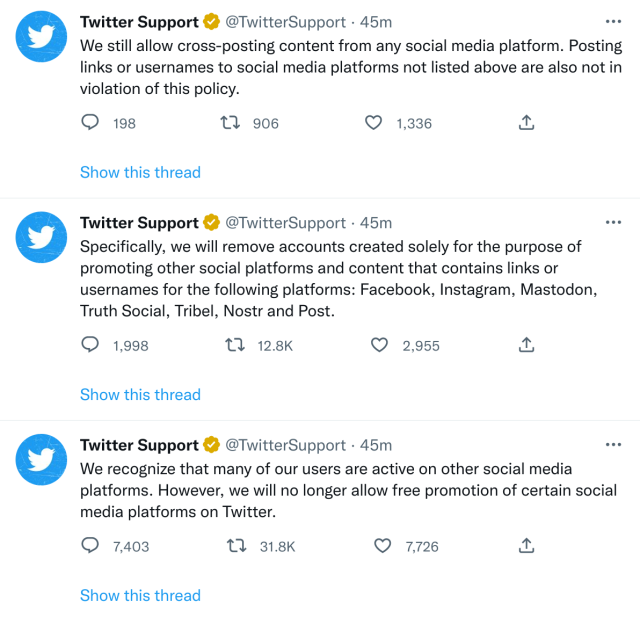Open Twitter Support avatar on first tweet
Image resolution: width=640 pixels, height=617 pixels.
tap(41, 37)
